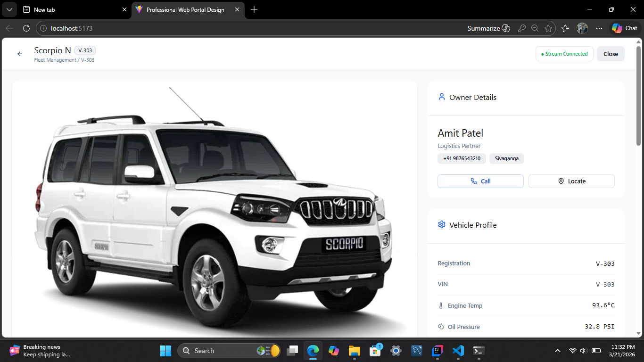This screenshot has height=362, width=644.
Task: Click the owner name Amit Patel
Action: [x=461, y=133]
